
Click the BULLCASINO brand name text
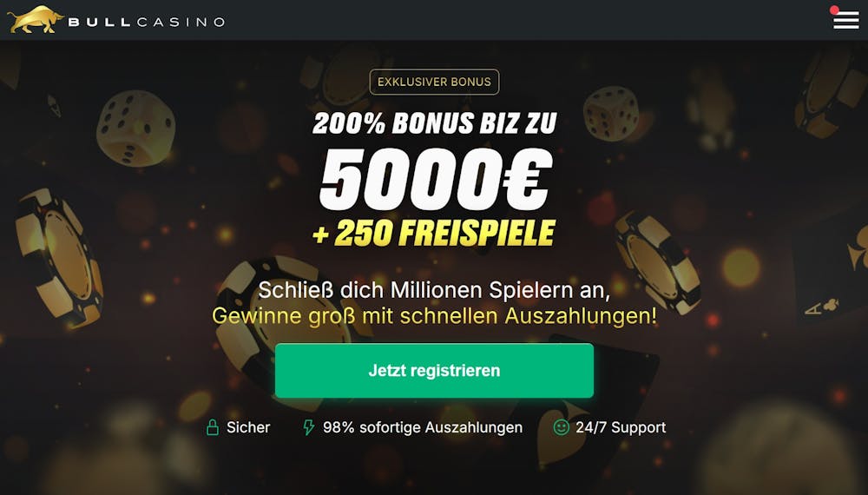point(147,23)
